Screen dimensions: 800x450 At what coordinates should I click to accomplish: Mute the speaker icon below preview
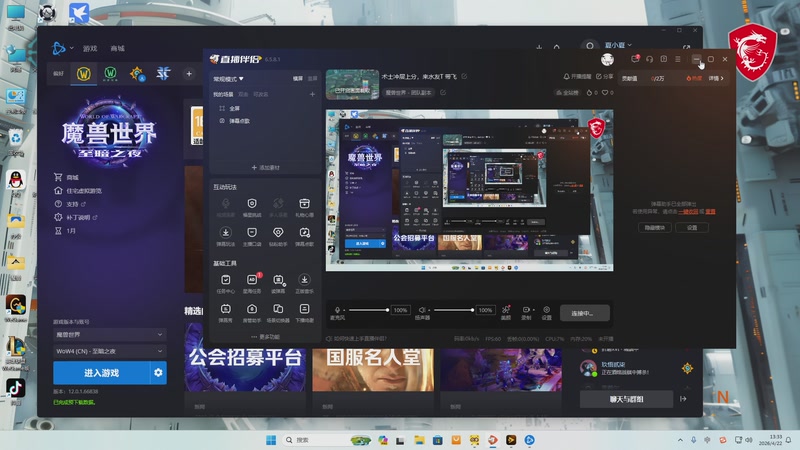coord(422,310)
